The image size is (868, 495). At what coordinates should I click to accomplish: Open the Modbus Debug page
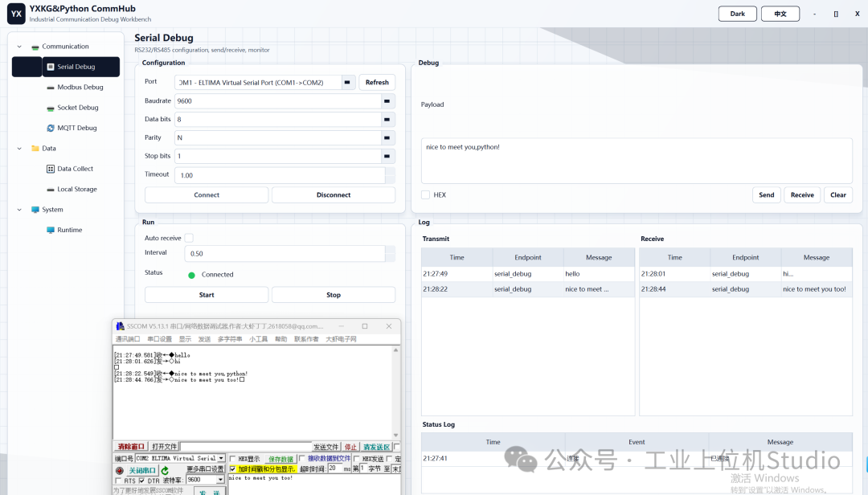click(x=80, y=87)
